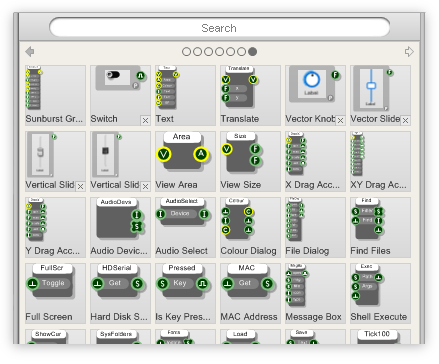Select the Shell Execute module
This screenshot has height=364, width=439.
tap(380, 293)
